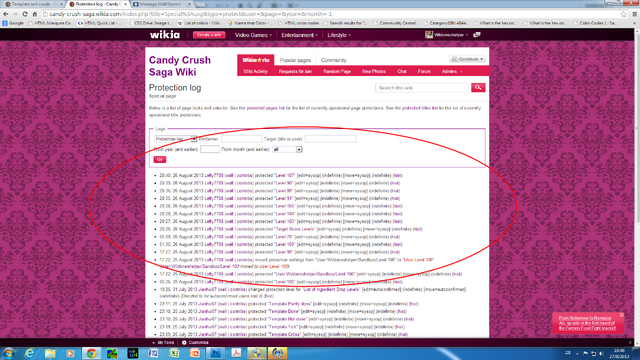
Task: Click the Target title or user field
Action: coord(331,139)
